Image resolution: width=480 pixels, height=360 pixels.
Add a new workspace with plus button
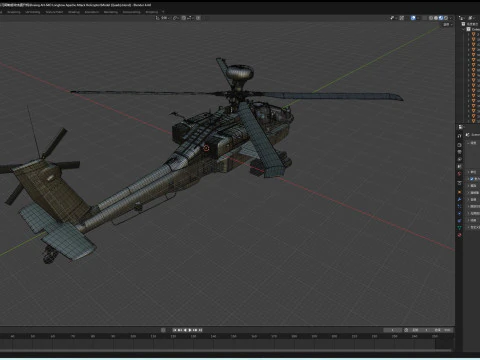click(163, 12)
